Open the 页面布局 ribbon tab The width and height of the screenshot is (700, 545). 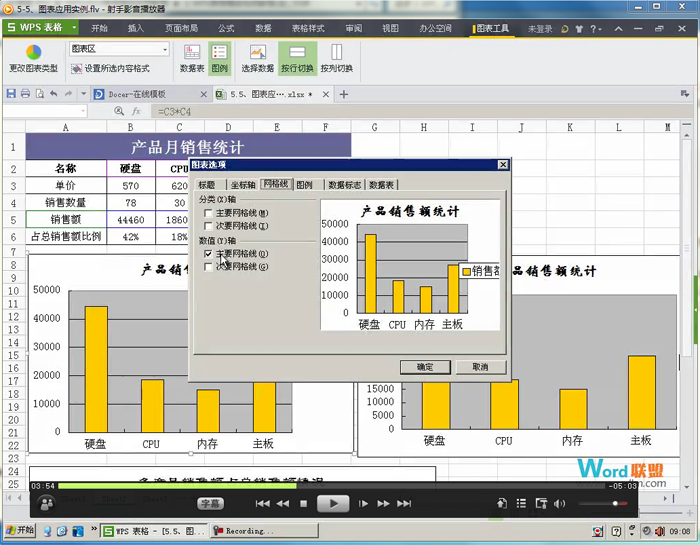tap(181, 28)
